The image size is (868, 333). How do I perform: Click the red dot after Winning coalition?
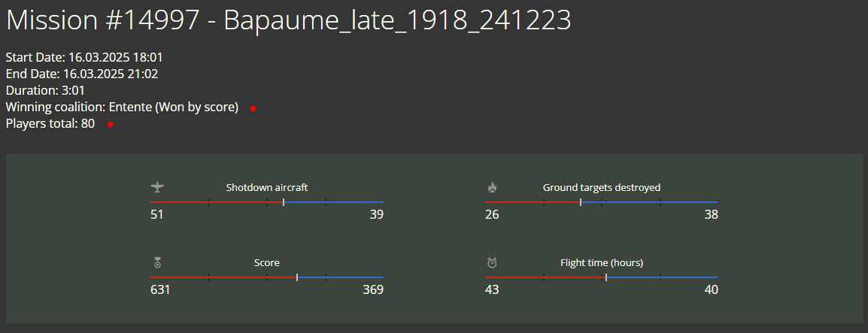253,108
